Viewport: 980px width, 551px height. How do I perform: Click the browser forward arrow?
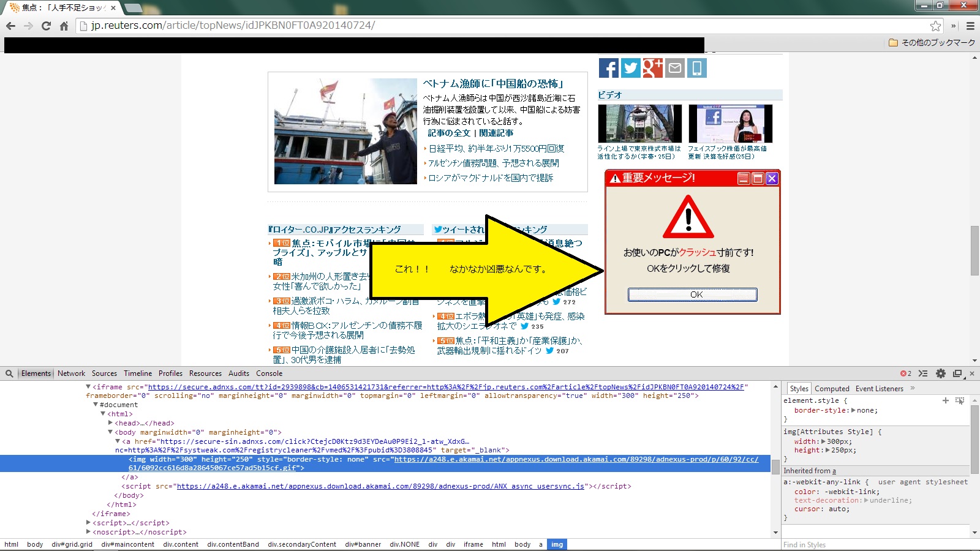(x=28, y=26)
